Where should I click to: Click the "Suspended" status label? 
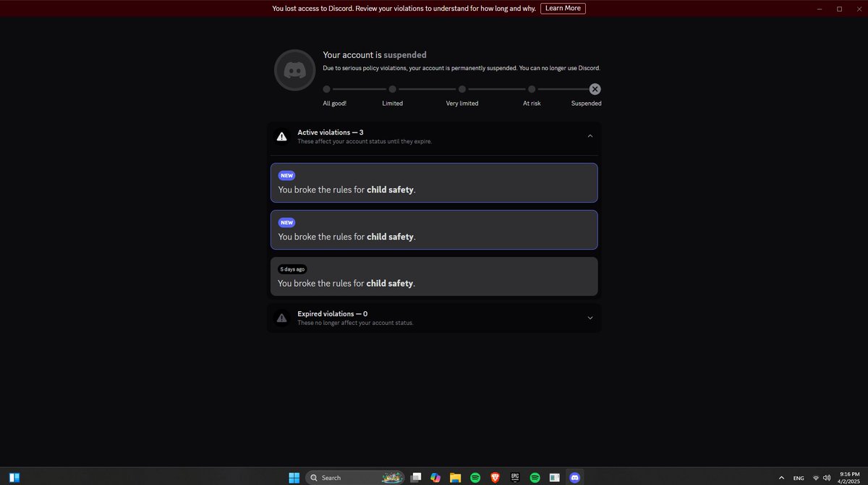click(x=587, y=104)
